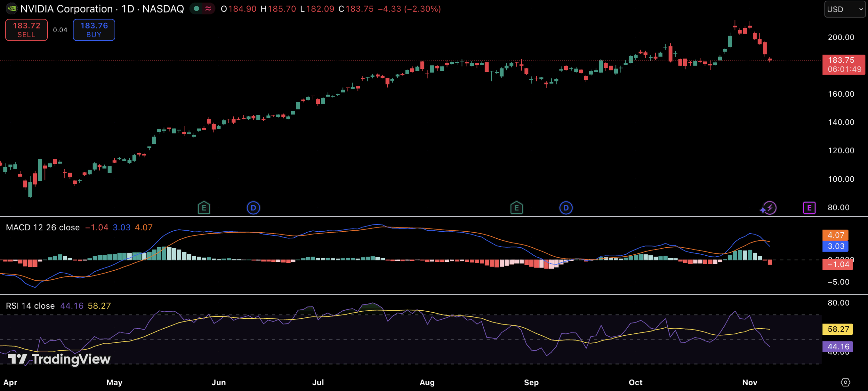Open chart settings gear in bottom-right corner
Viewport: 868px width, 391px height.
(845, 382)
